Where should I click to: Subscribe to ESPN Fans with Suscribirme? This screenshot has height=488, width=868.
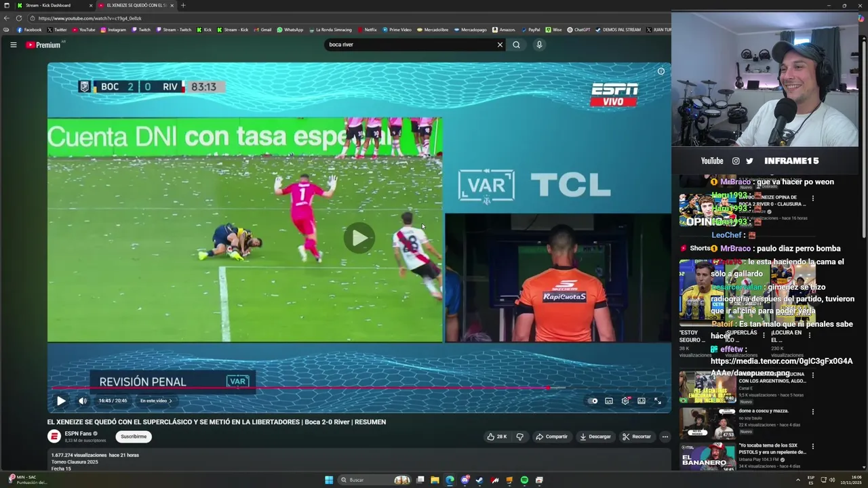pos(134,436)
